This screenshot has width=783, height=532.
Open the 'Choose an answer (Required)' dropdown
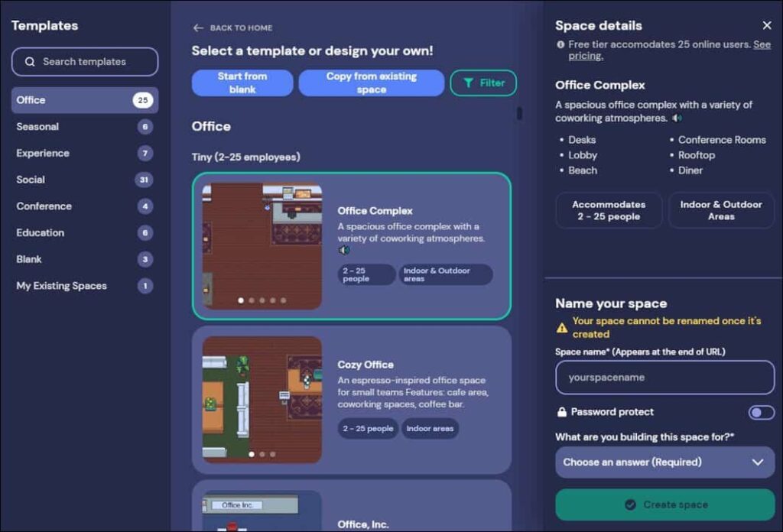664,462
